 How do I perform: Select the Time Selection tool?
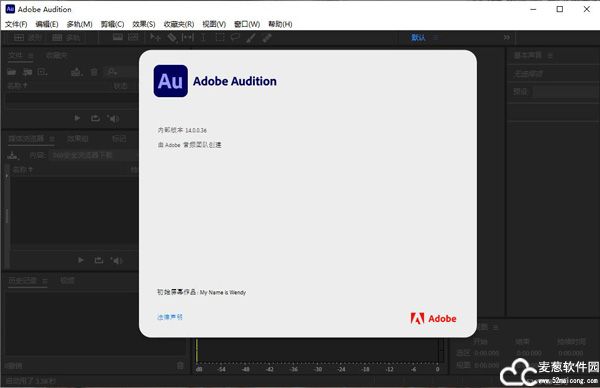point(204,37)
